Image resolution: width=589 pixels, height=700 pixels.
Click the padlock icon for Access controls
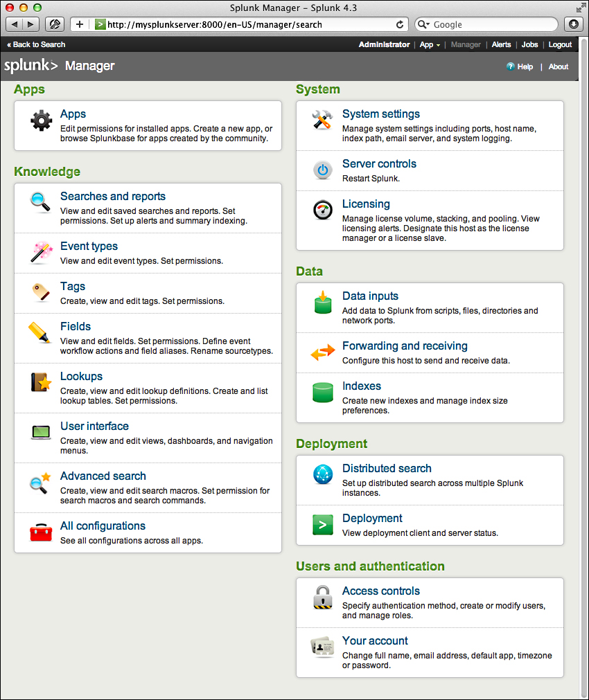[x=323, y=598]
